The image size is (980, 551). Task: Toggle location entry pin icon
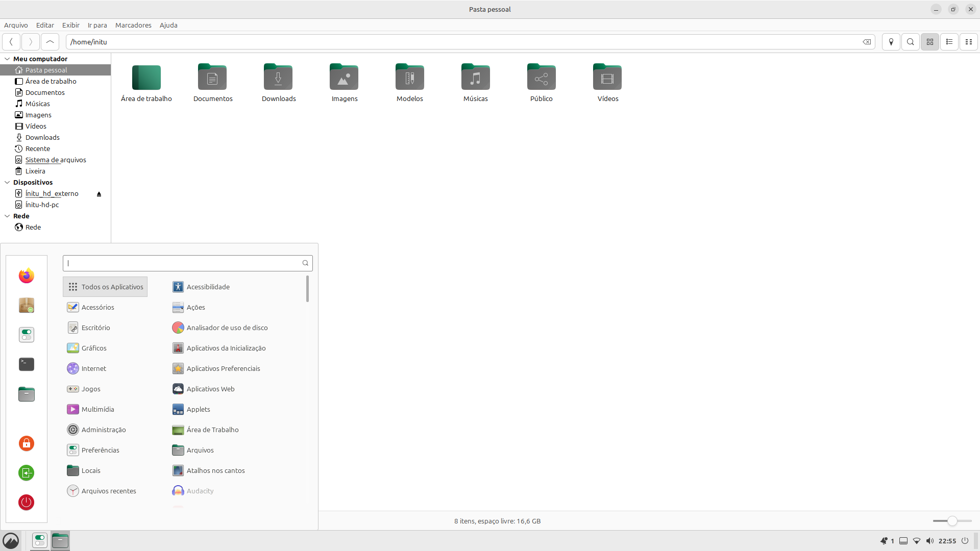[x=891, y=42]
